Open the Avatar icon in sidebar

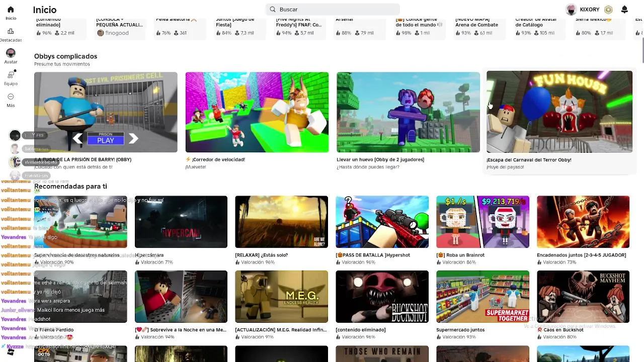click(x=11, y=53)
